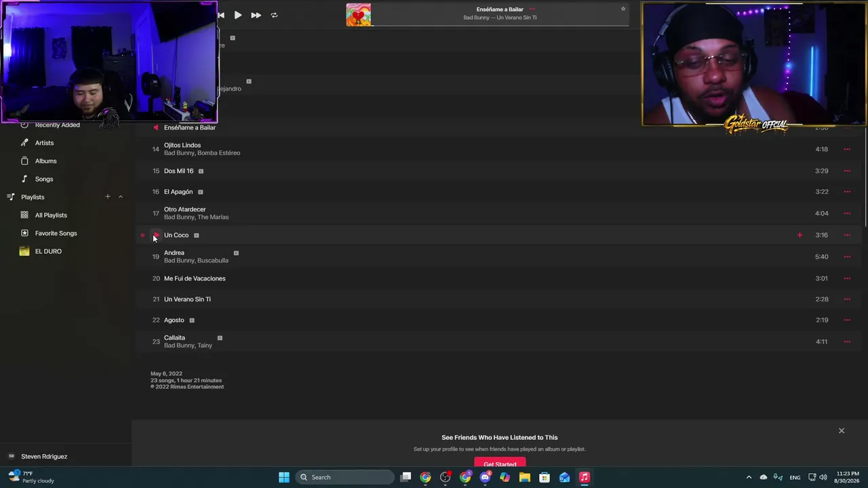868x488 pixels.
Task: Seek on the playback progress bar
Action: tap(500, 26)
